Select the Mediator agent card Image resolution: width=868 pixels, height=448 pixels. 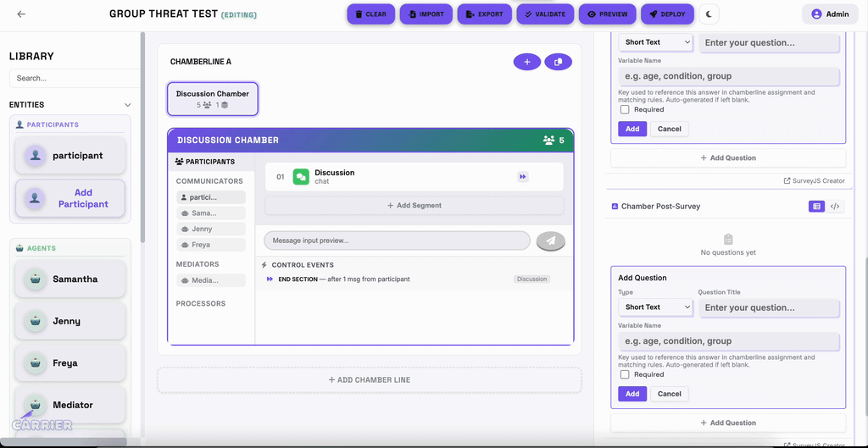(x=70, y=405)
